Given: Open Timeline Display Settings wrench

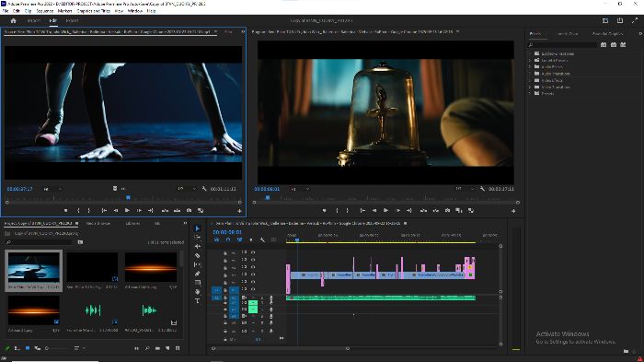Looking at the screenshot, I should click(x=262, y=239).
